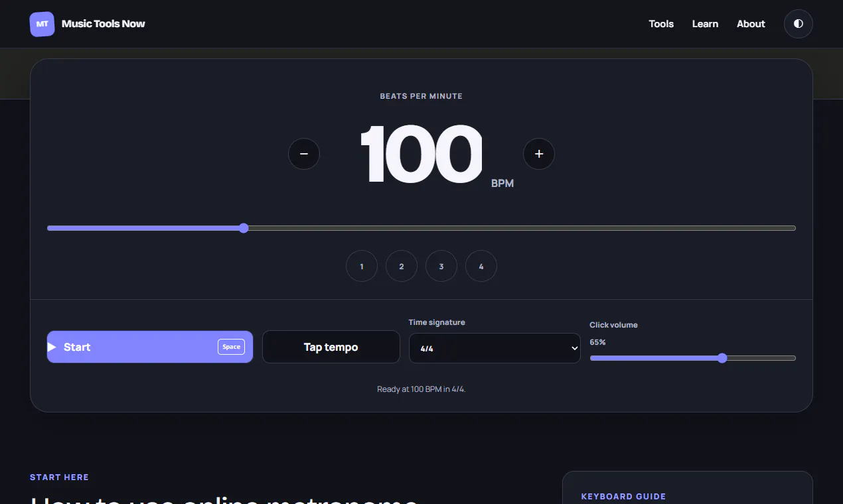Click the START HERE heading
This screenshot has width=843, height=504.
point(59,477)
